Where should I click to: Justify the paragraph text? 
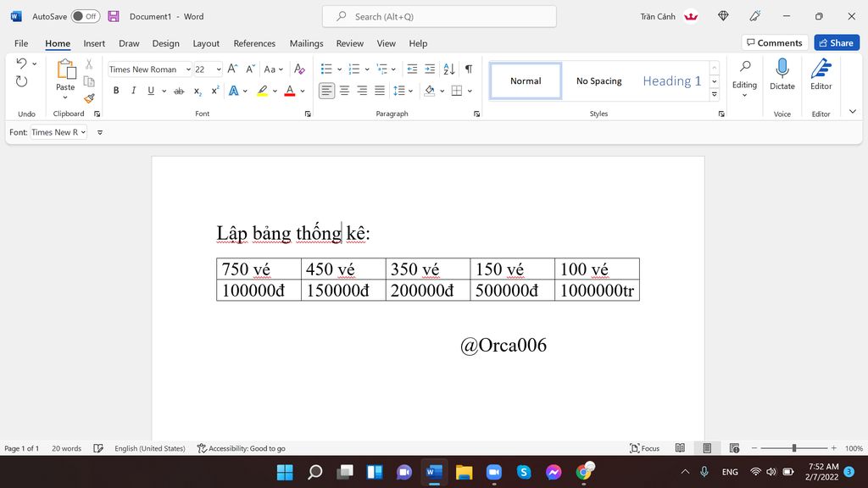pyautogui.click(x=380, y=90)
